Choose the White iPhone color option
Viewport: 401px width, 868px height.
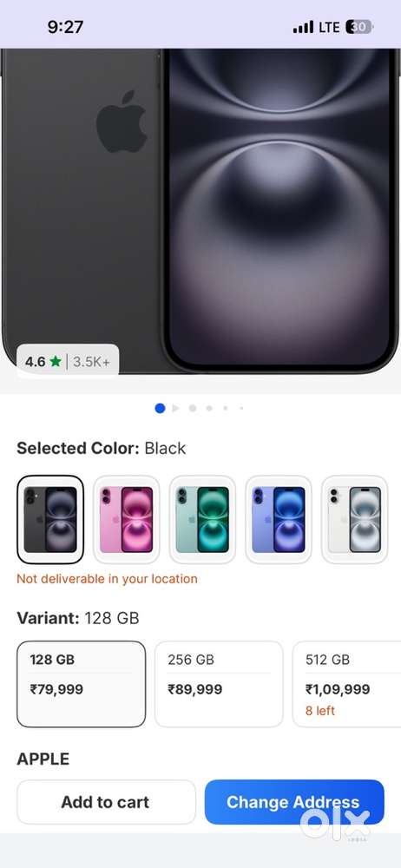click(355, 519)
